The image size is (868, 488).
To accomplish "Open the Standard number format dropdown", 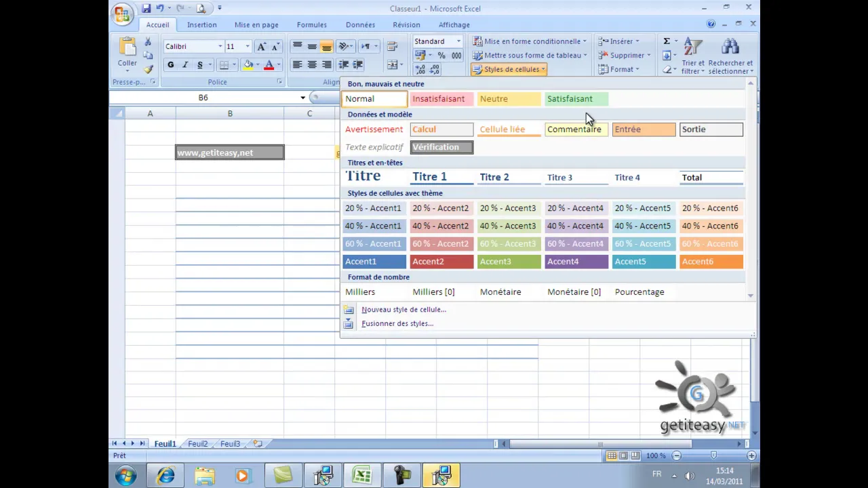I will pos(458,41).
